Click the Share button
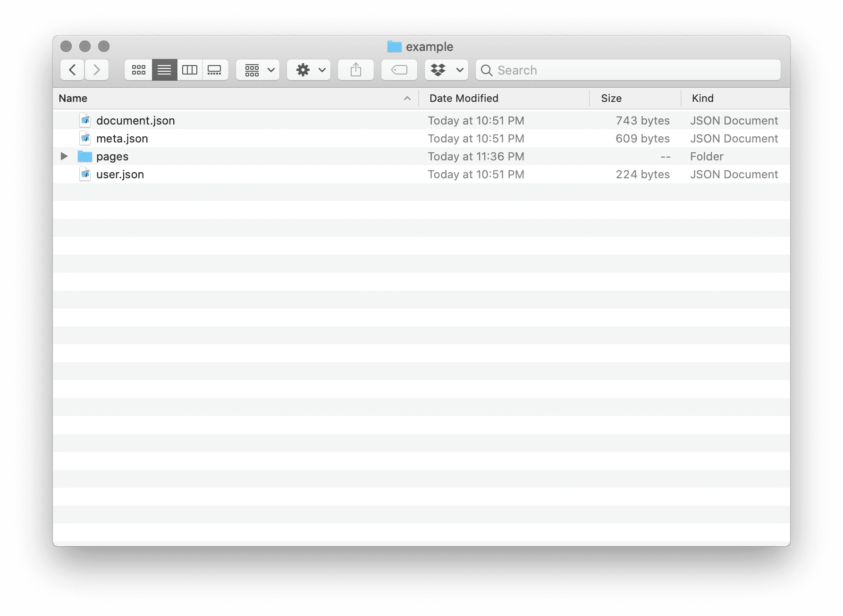The height and width of the screenshot is (616, 843). 356,70
